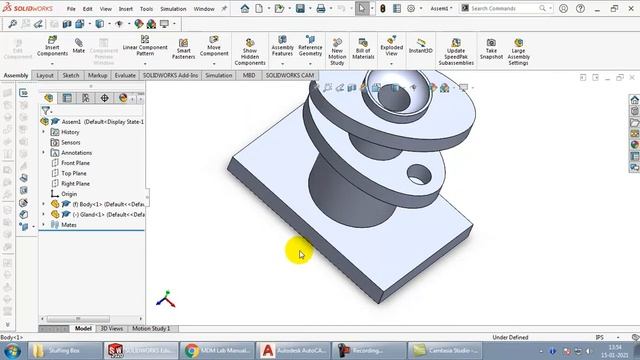Open the DisplayManager tab
640x360 pixels.
[x=123, y=98]
